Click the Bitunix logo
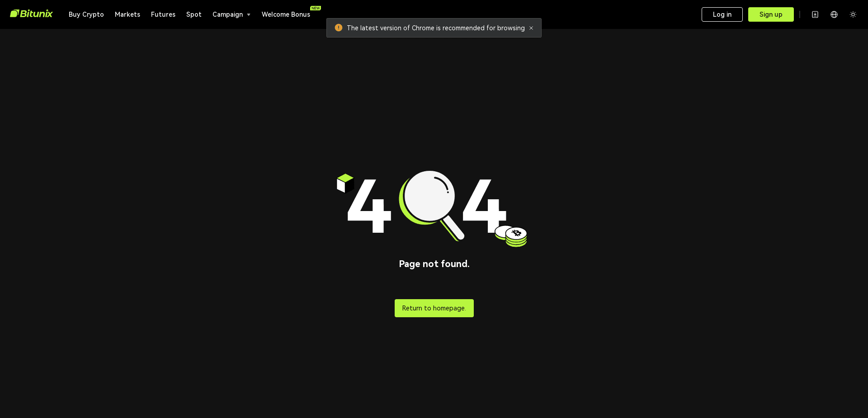This screenshot has width=868, height=418. click(31, 14)
